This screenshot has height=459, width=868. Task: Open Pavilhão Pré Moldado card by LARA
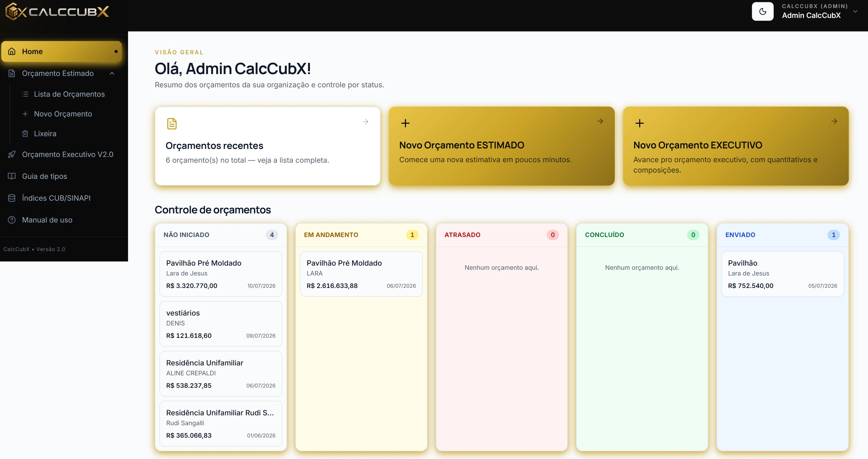[x=361, y=274]
